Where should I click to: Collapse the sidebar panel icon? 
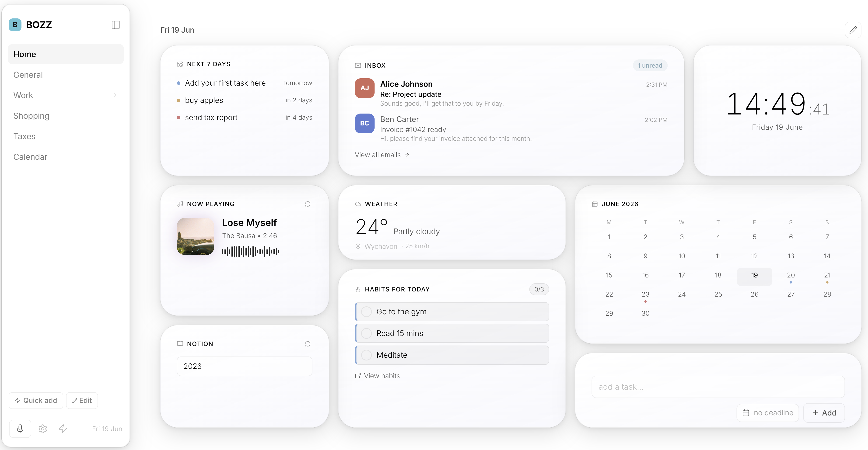click(115, 24)
